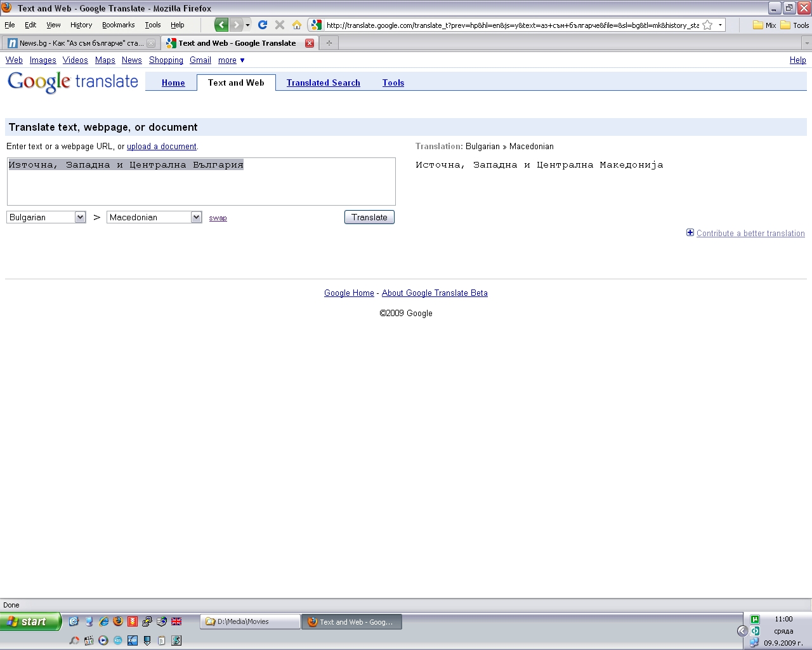Bookmark page with the star icon
Screen dimensions: 812x650
coord(707,25)
